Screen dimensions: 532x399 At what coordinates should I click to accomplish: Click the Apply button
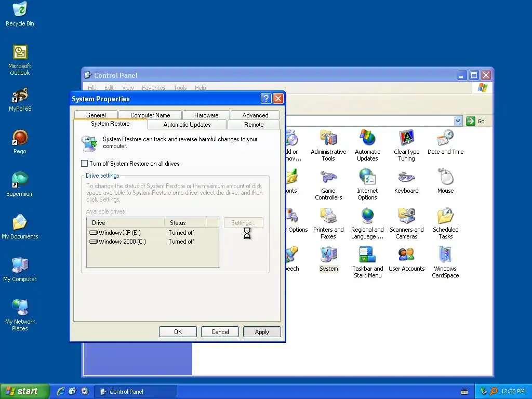click(x=262, y=332)
